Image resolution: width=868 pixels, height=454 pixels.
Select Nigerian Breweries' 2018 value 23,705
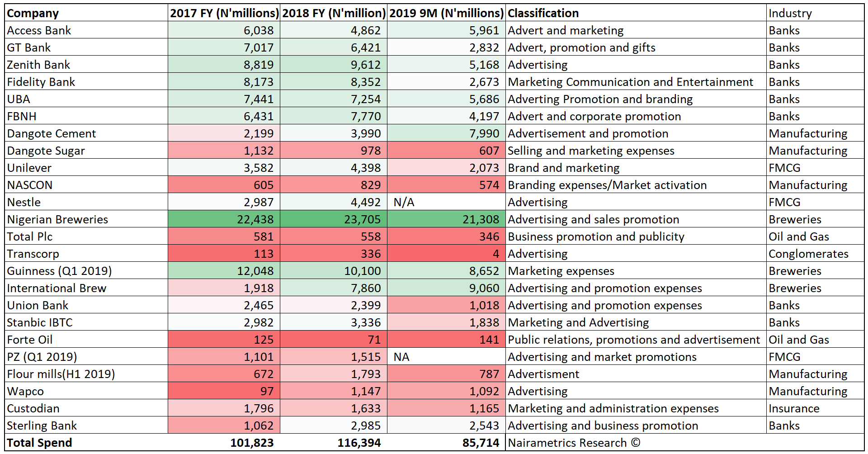tap(334, 219)
